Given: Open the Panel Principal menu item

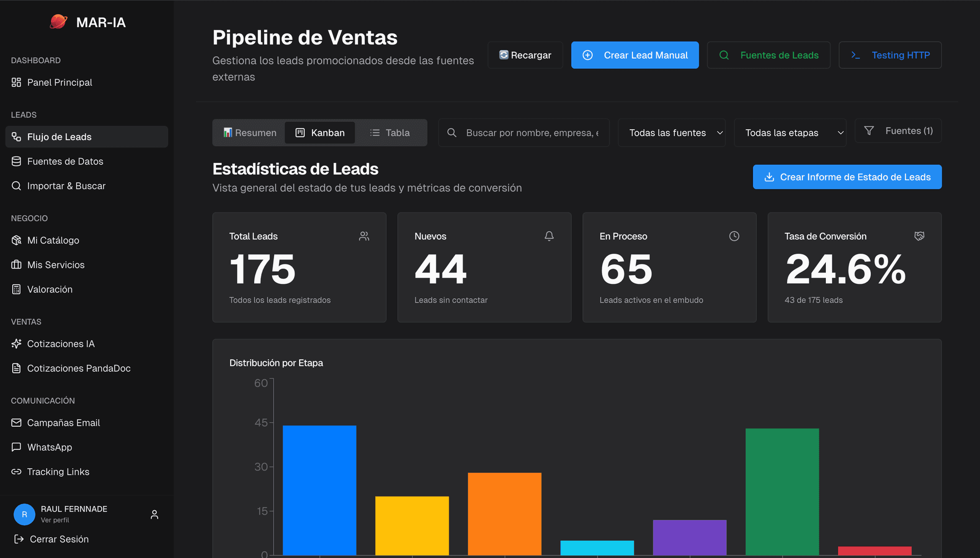Looking at the screenshot, I should coord(59,82).
